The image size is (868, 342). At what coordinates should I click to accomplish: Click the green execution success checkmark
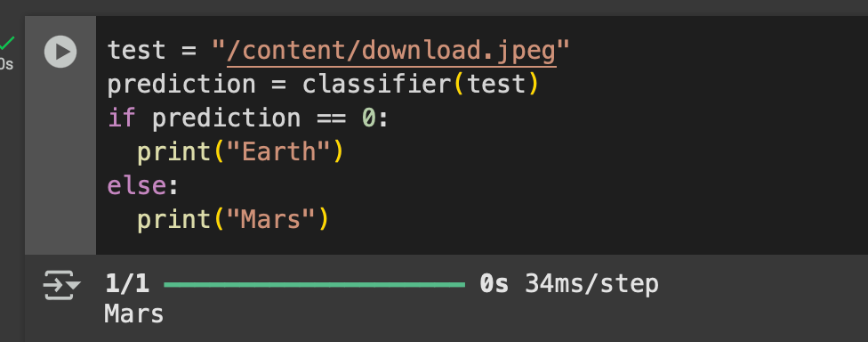[7, 44]
